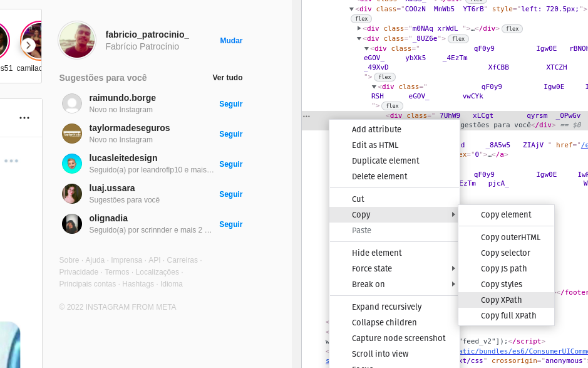
Task: Open raimundo.borge profile name
Action: coord(122,98)
